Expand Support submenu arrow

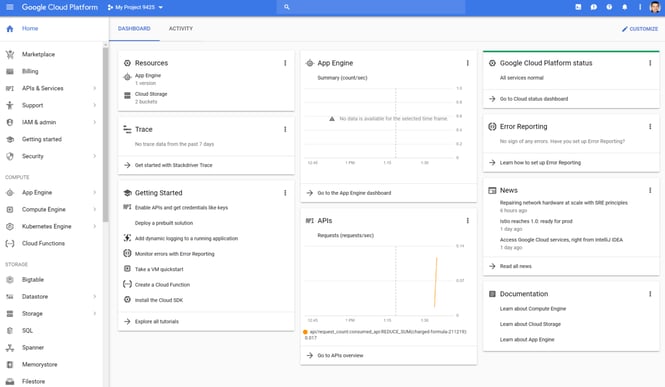tap(95, 105)
